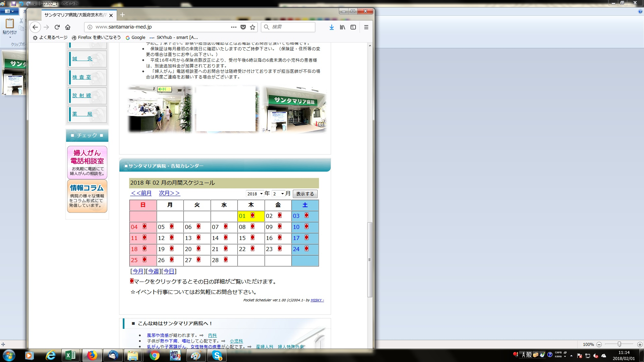The height and width of the screenshot is (362, 644).
Task: Click the [今月] link below the calendar
Action: point(138,271)
